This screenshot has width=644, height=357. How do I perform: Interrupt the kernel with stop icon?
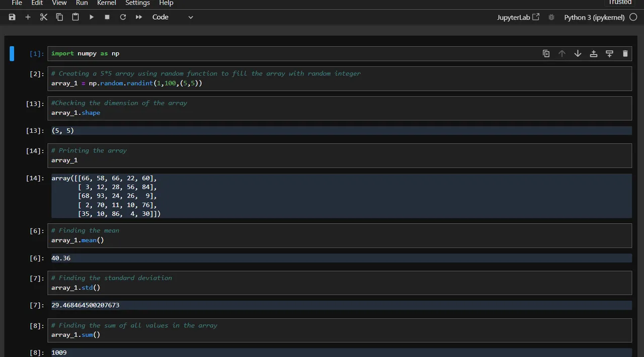[107, 17]
